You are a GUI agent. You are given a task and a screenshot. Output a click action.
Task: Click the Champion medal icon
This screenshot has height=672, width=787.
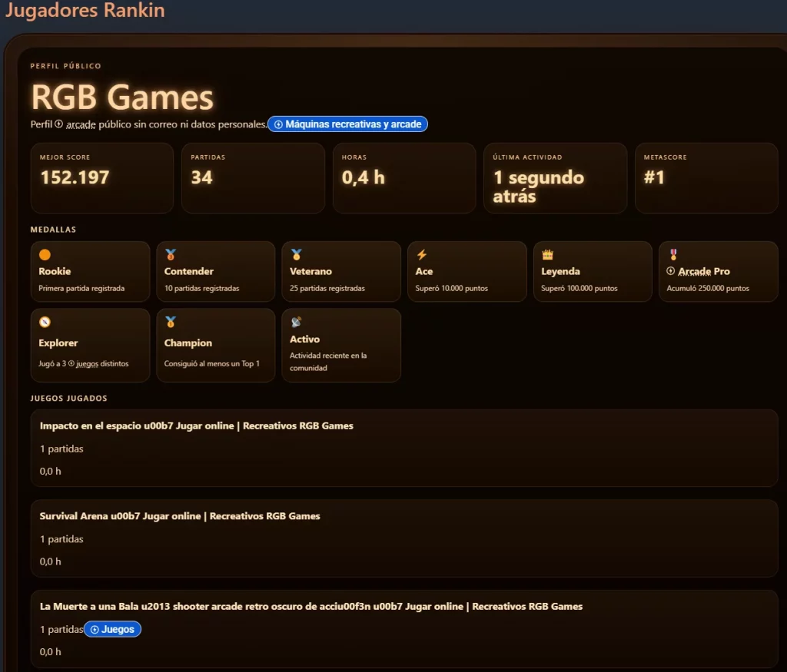[x=170, y=322]
